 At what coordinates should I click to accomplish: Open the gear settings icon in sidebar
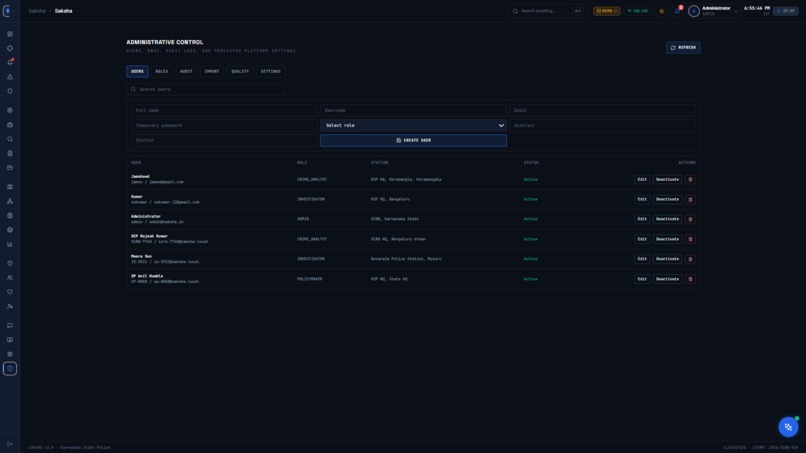click(x=10, y=354)
